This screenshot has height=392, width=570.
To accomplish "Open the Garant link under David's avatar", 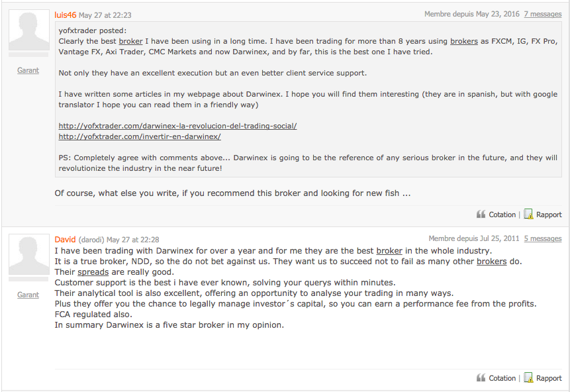I will pos(28,295).
